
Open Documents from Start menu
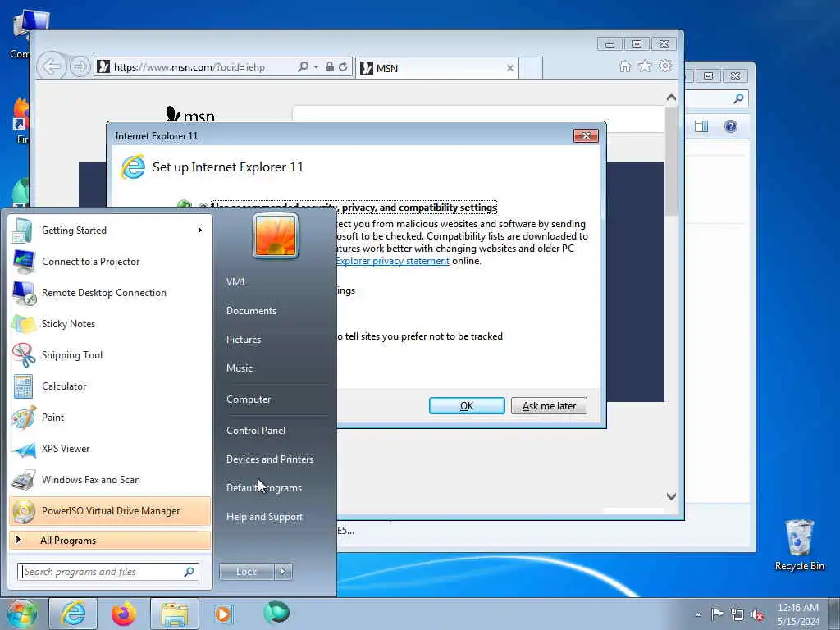click(251, 311)
